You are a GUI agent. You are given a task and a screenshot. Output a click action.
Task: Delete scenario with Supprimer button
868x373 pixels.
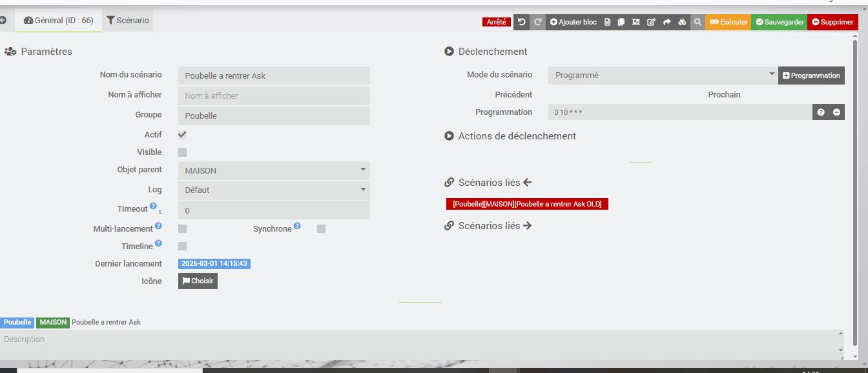point(832,22)
